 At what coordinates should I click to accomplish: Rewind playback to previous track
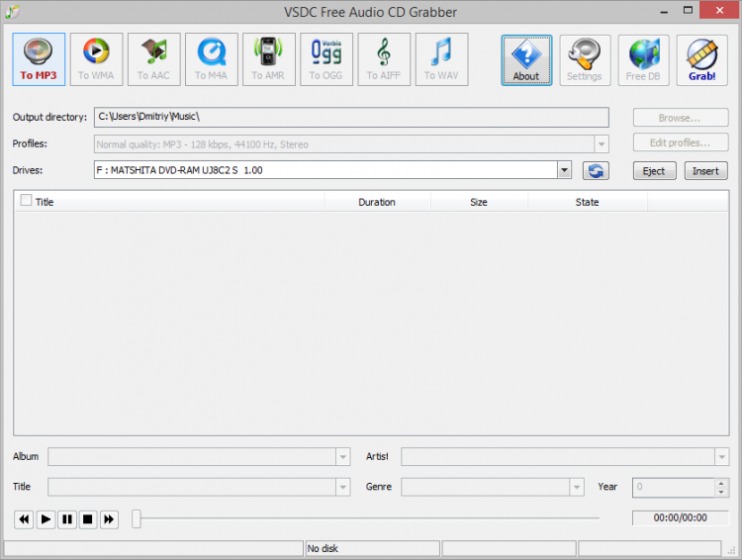(x=24, y=519)
